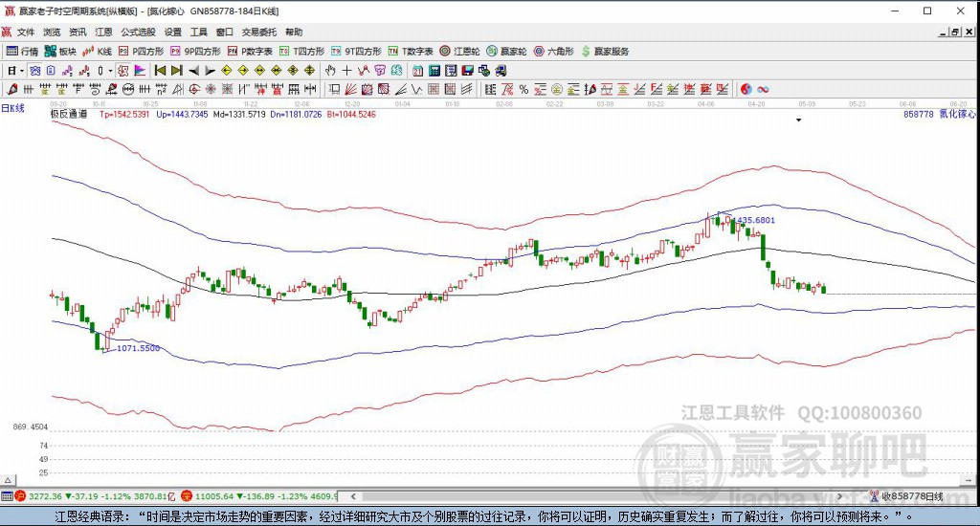
Task: Click the 858778 stock code label top right
Action: coord(918,115)
